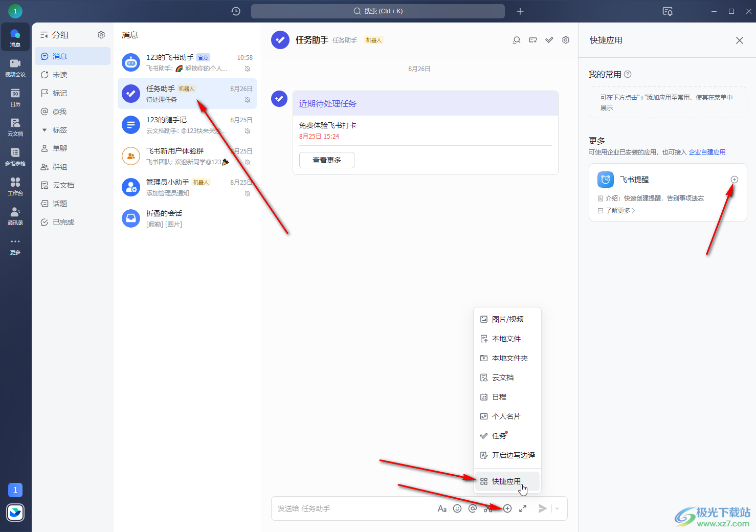Choose 云文档 from attachment menu

507,378
